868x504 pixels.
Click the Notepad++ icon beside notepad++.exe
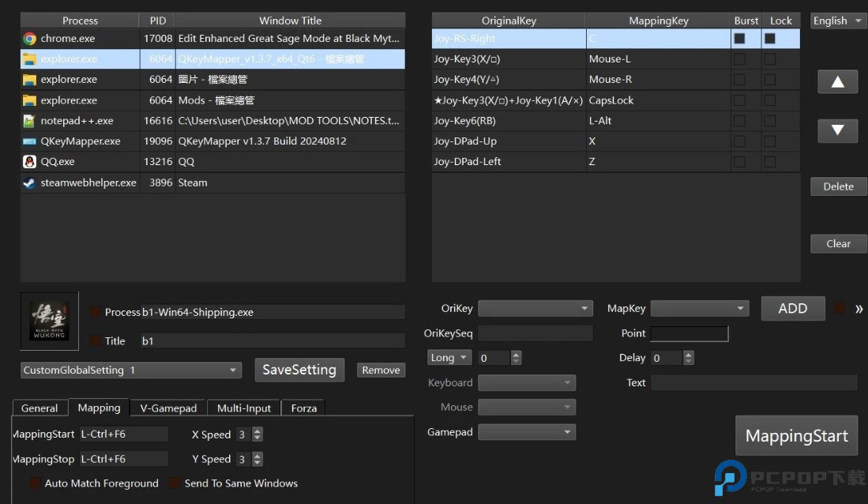29,121
